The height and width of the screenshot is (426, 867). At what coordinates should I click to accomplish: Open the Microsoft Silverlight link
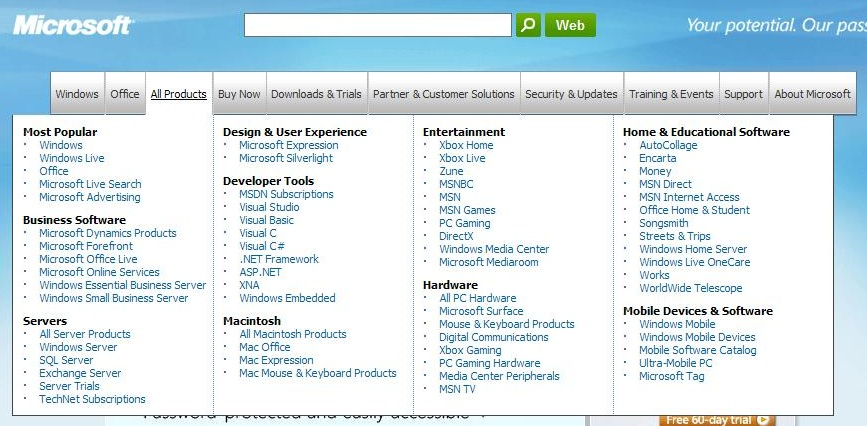(286, 158)
